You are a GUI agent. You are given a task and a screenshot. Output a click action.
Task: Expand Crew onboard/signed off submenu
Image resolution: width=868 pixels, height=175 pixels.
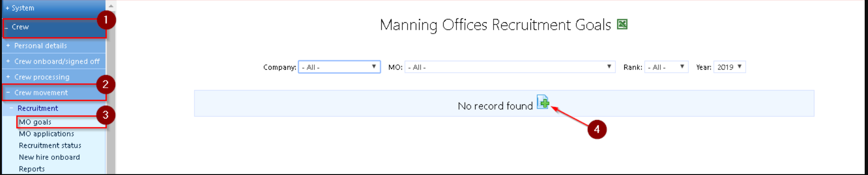click(x=54, y=61)
